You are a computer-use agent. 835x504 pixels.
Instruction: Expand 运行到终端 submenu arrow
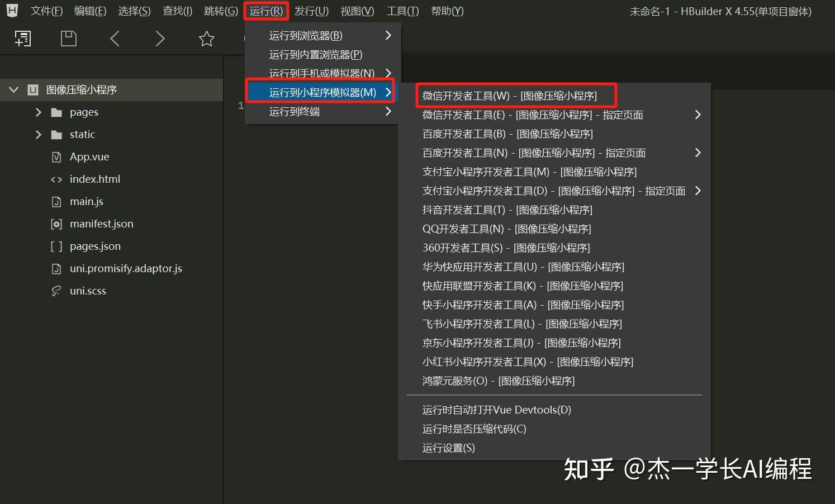(x=388, y=111)
